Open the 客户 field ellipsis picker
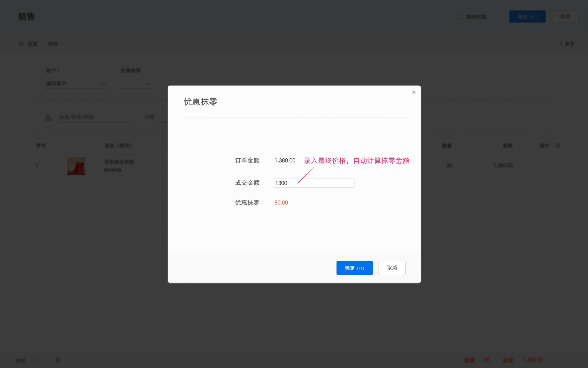 coord(104,84)
